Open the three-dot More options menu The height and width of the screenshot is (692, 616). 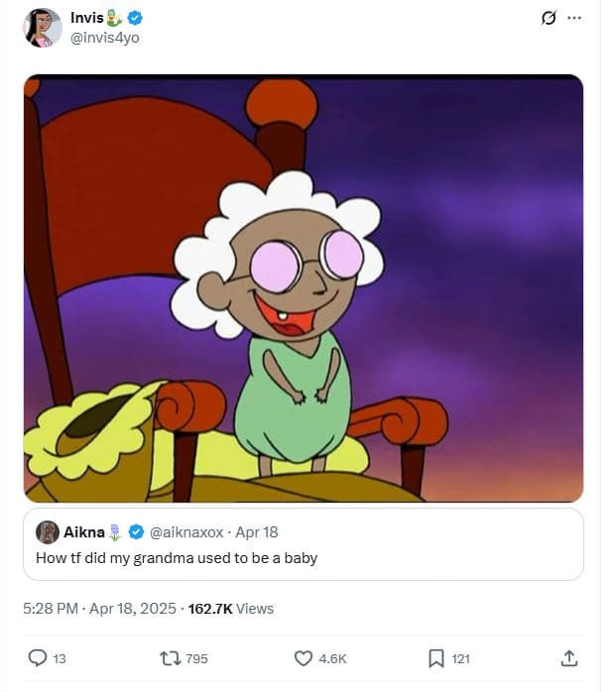(x=573, y=19)
